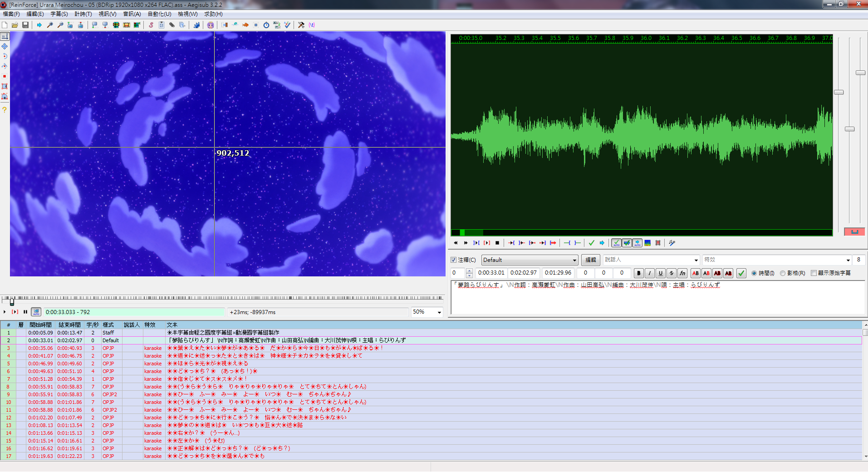Screen dimensions: 868x472
Task: Open the 字幕(S) menu
Action: click(x=59, y=14)
